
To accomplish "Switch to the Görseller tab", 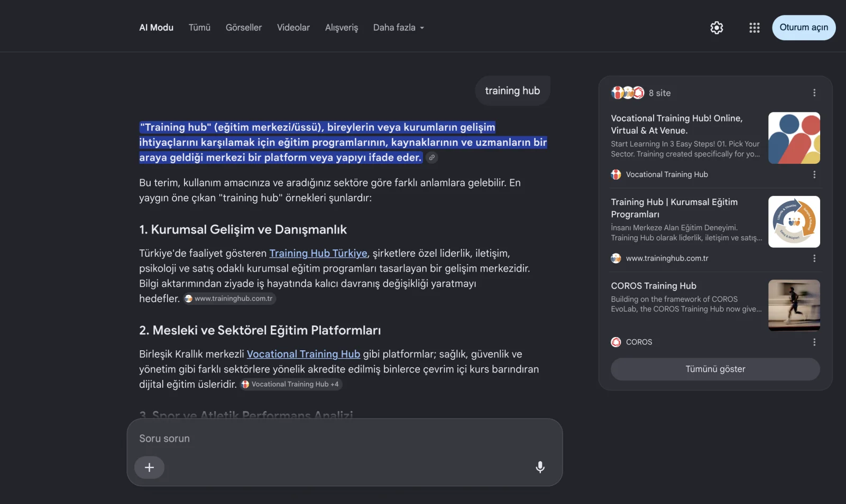I will pos(244,27).
